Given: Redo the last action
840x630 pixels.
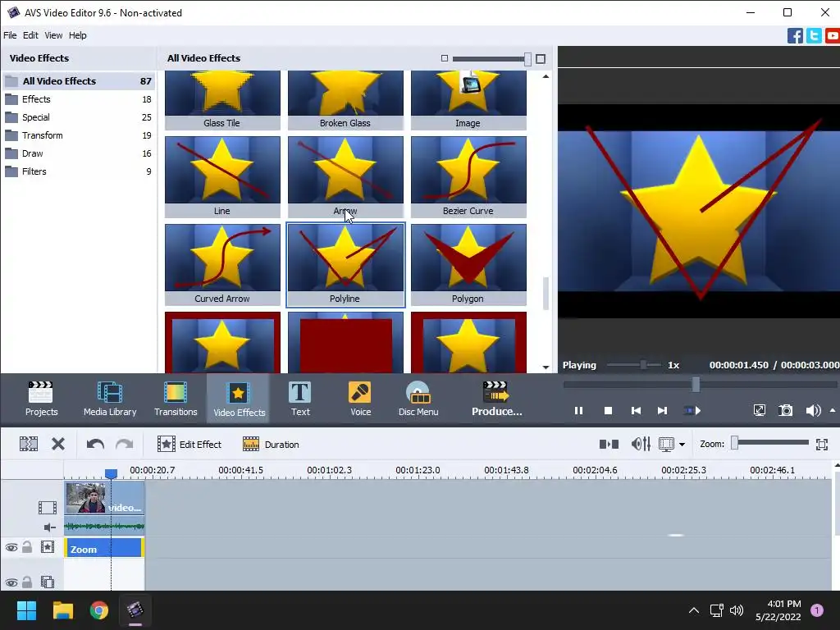Looking at the screenshot, I should 125,444.
